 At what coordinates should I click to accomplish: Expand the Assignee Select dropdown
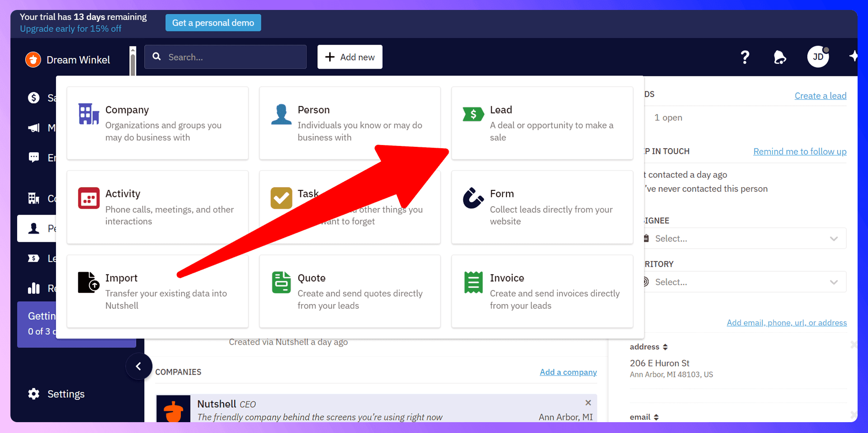(x=743, y=238)
